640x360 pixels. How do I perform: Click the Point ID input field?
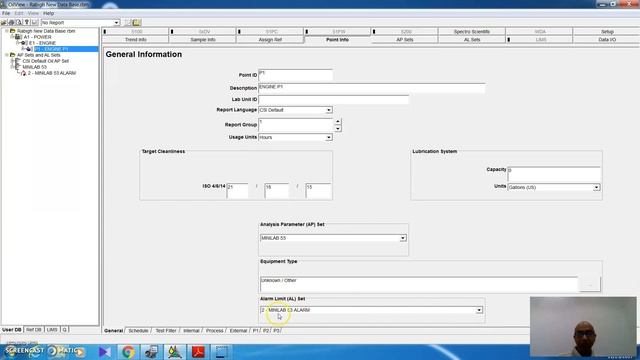(296, 75)
